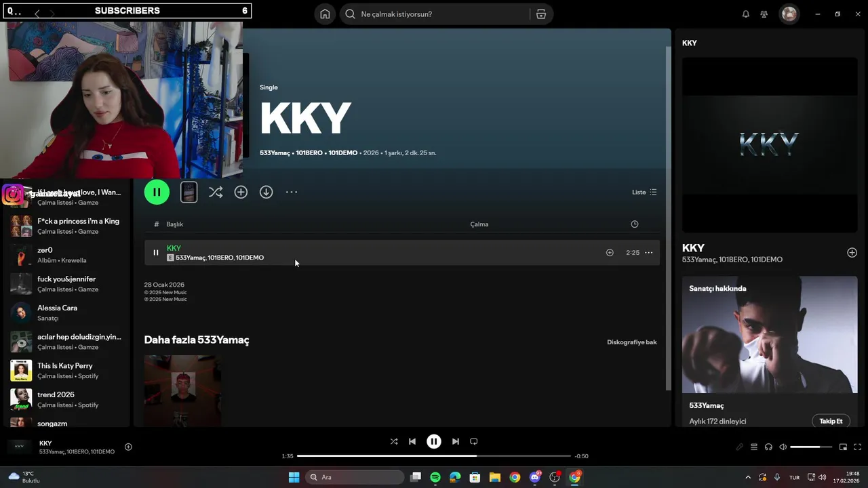Open Microsoft Store from taskbar
The image size is (868, 488).
[x=475, y=477]
